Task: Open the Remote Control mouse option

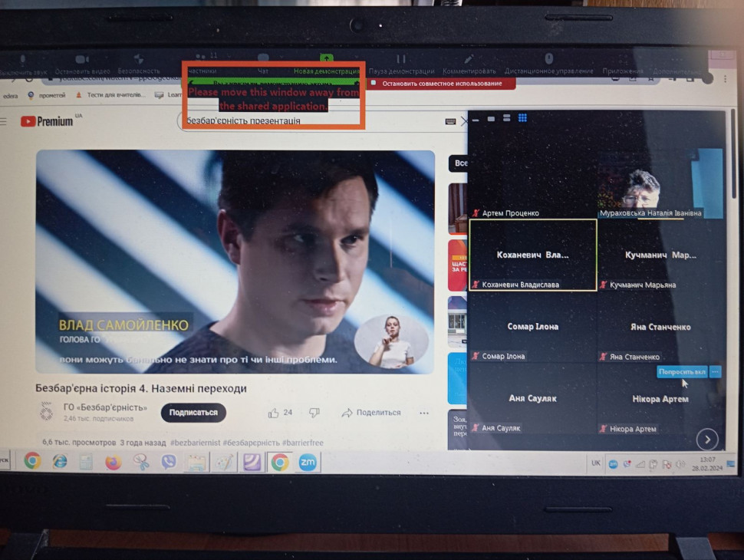Action: click(x=549, y=58)
